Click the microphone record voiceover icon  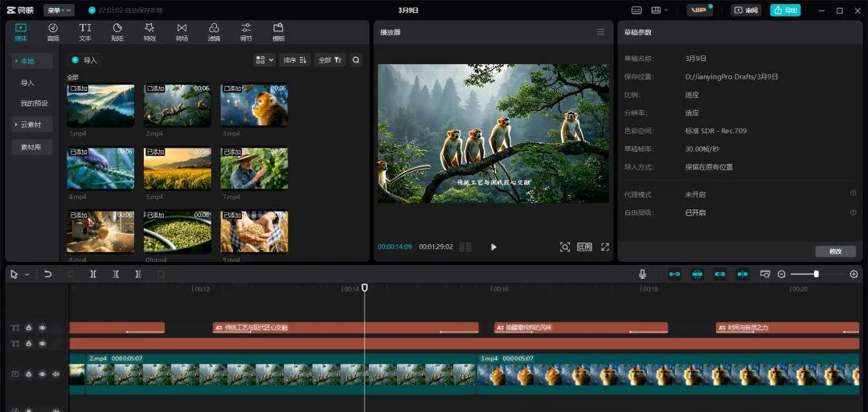click(642, 274)
